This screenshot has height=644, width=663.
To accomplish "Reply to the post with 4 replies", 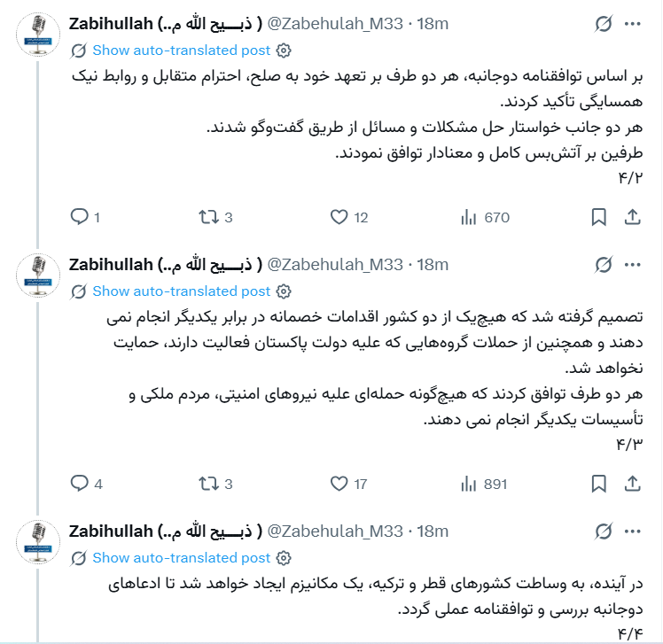I will click(80, 484).
